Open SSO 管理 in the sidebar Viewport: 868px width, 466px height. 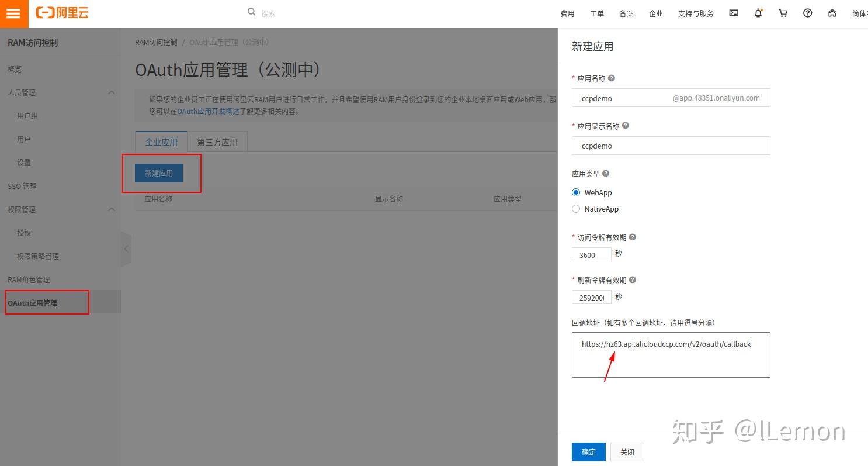tap(22, 186)
